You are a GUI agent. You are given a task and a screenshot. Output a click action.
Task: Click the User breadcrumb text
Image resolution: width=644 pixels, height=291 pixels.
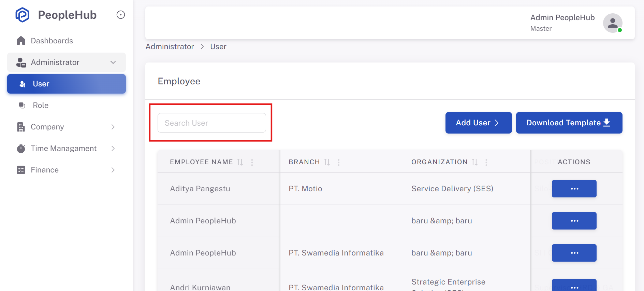point(218,46)
